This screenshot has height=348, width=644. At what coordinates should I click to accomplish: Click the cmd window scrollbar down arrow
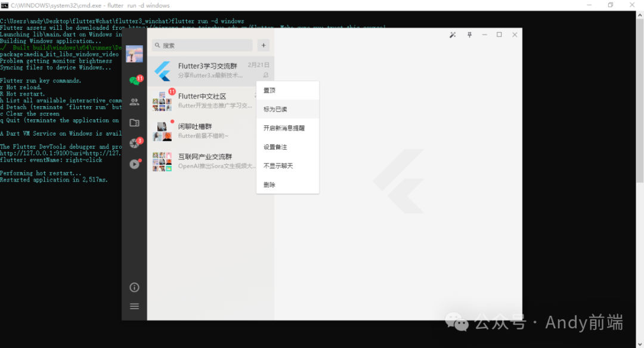click(x=640, y=344)
